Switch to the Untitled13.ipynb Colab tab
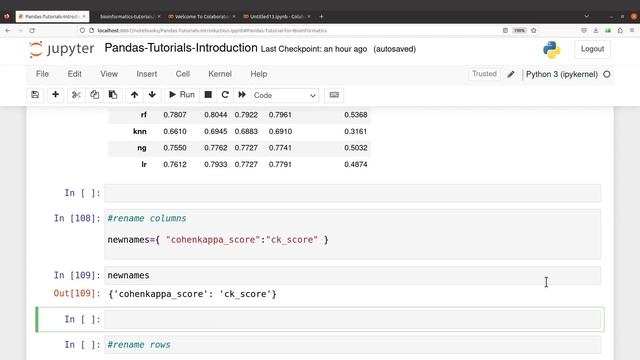The image size is (640, 360). 276,16
